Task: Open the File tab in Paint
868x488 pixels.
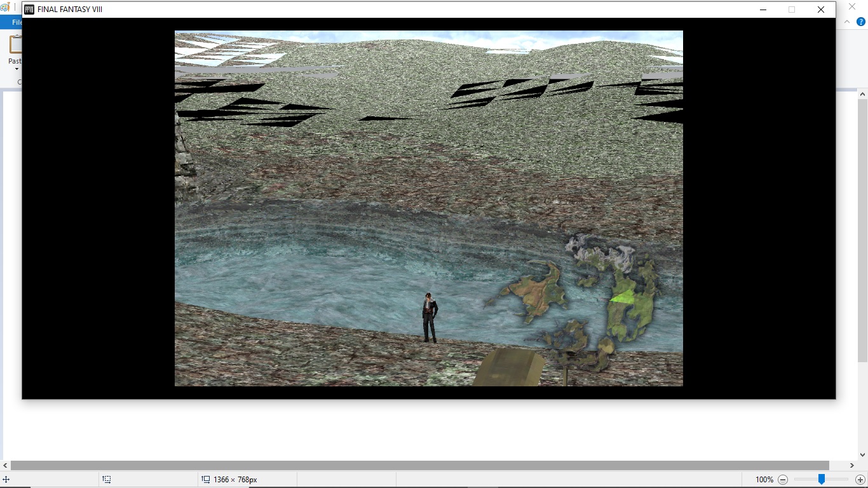Action: (x=17, y=22)
